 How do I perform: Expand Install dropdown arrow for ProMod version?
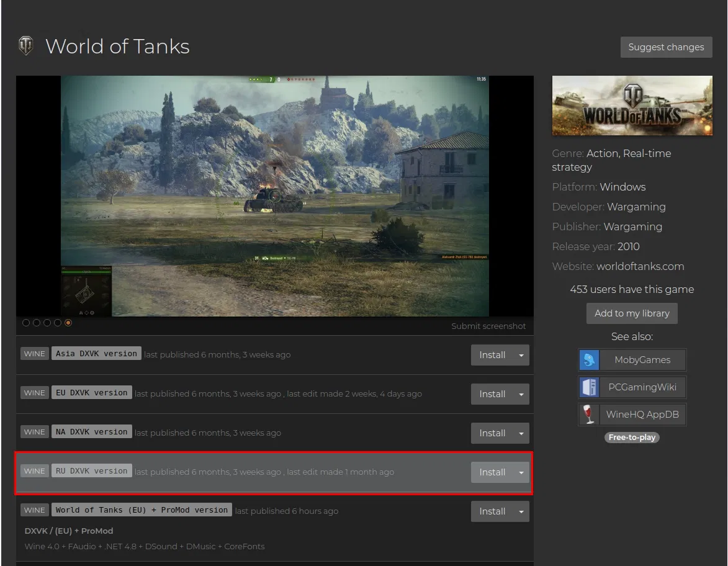521,511
